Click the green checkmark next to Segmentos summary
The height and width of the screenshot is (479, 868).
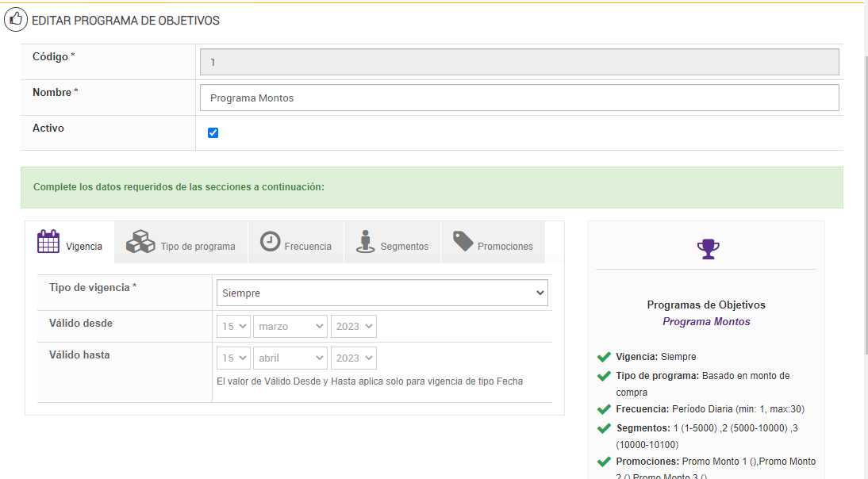point(604,428)
